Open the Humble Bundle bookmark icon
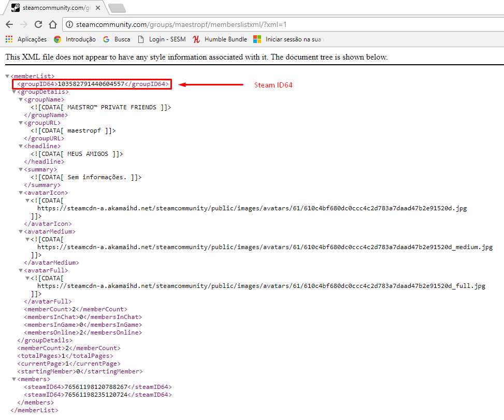 [196, 39]
